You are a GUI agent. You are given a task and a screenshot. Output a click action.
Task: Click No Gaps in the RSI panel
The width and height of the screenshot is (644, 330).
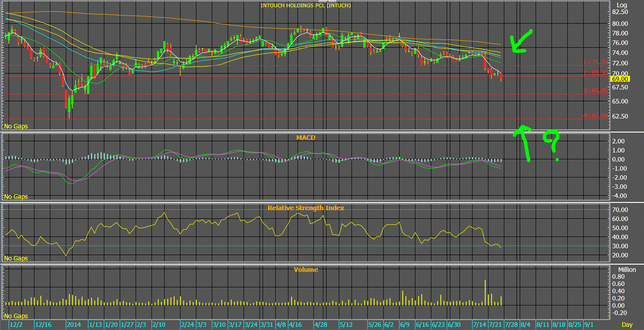point(16,258)
